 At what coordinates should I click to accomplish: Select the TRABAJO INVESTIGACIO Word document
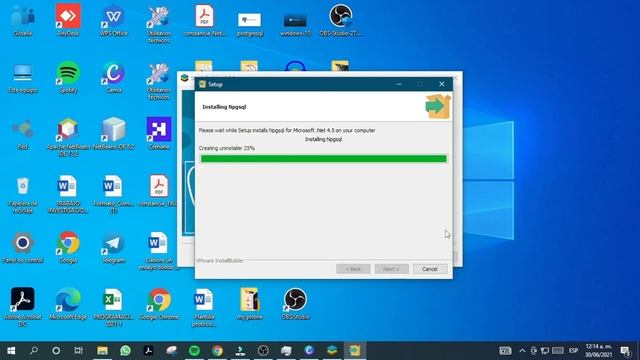pos(68,195)
